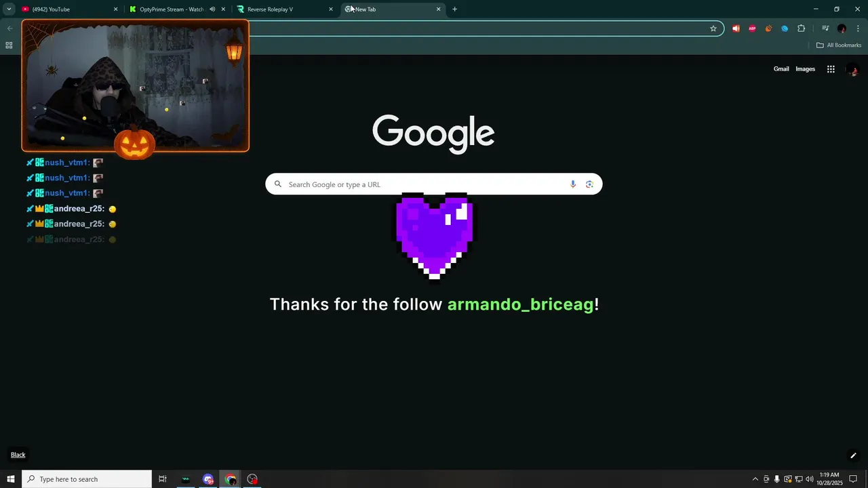Open the blue round extension icon
Viewport: 868px width, 488px height.
(x=785, y=28)
